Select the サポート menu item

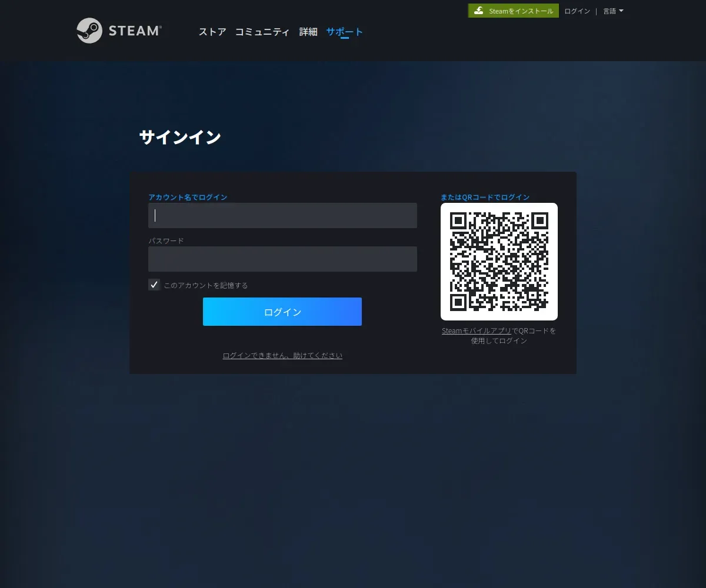coord(345,32)
